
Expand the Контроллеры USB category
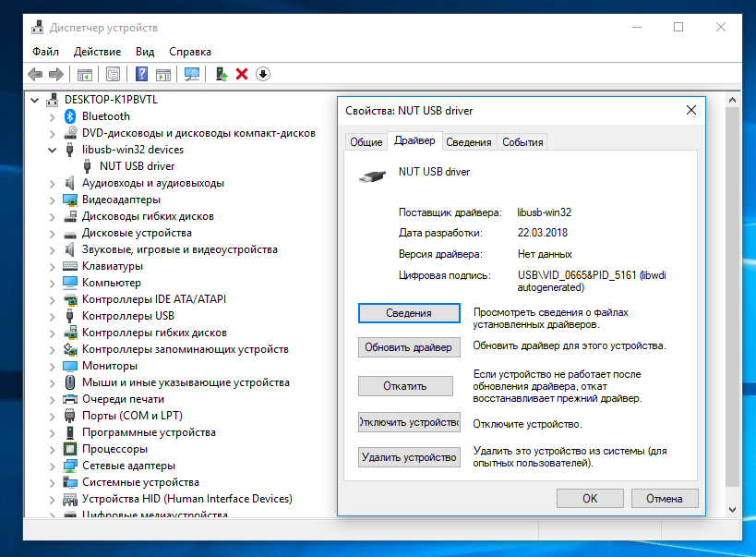(x=52, y=316)
